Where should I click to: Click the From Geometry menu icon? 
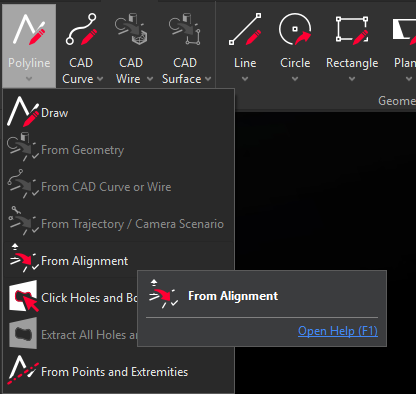click(23, 147)
